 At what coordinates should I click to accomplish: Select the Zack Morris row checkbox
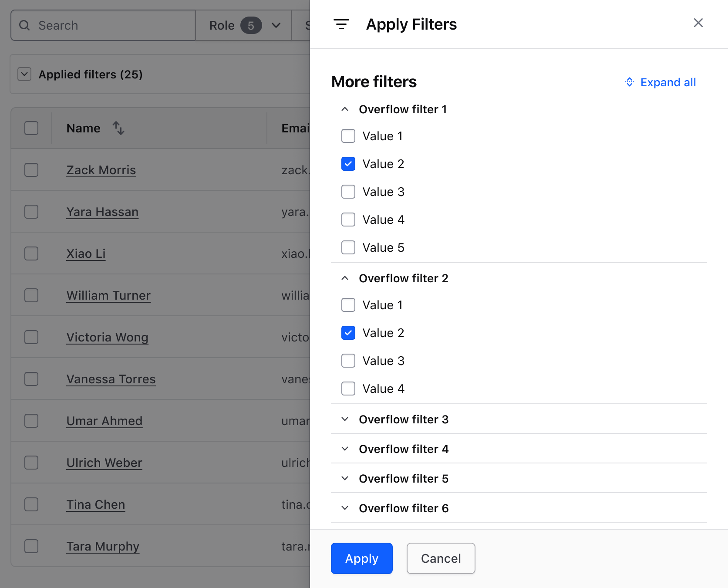coord(31,170)
